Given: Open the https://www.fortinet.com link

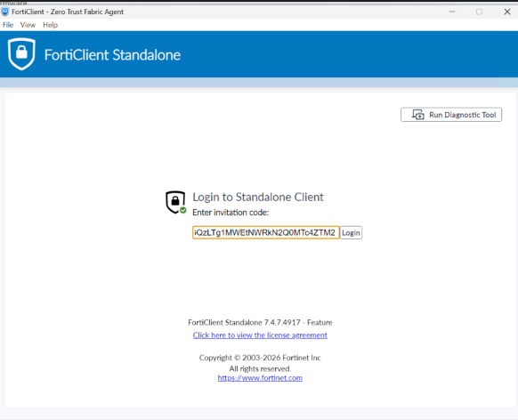Looking at the screenshot, I should 260,378.
